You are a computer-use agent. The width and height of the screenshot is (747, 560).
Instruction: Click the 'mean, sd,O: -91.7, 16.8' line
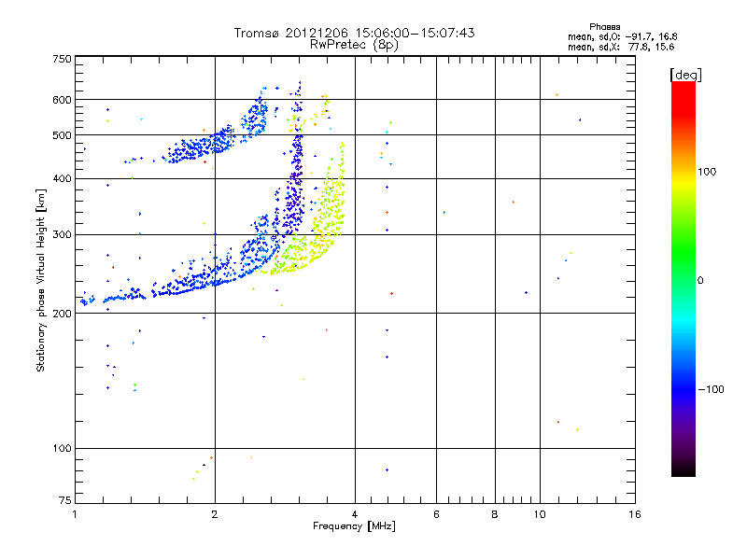[622, 36]
